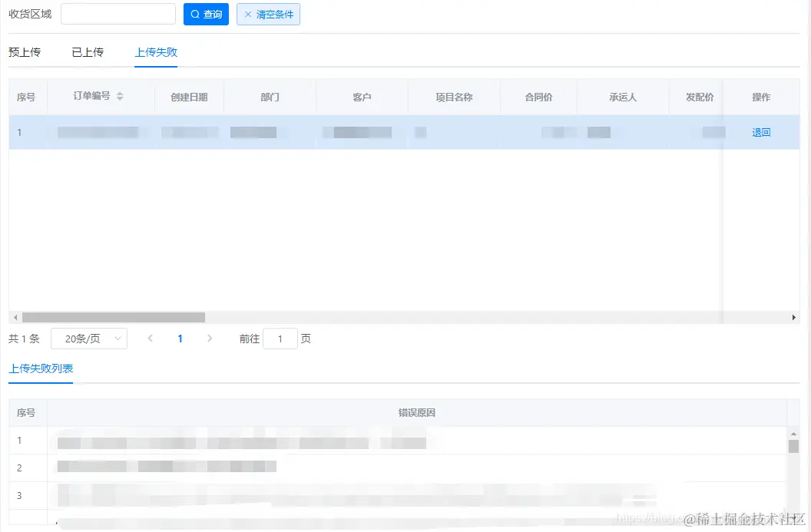Switch to the 已上传 tab
This screenshot has width=811, height=532.
tap(88, 52)
